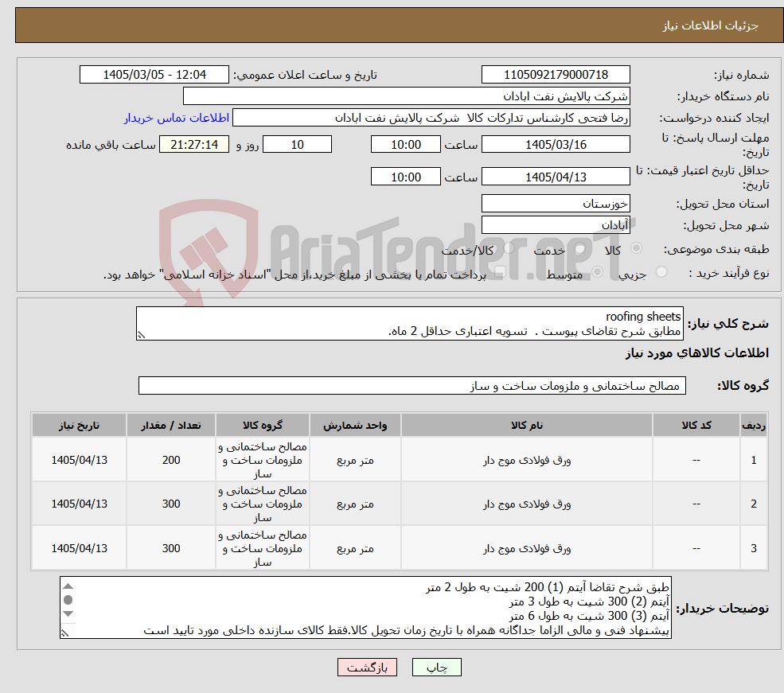
Task: Select the خدمت radio button
Action: coord(580,248)
